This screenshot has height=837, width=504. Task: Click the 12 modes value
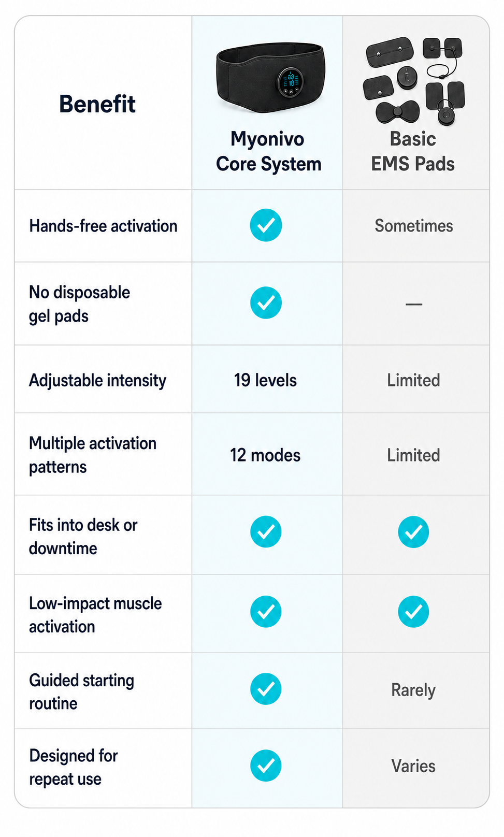(265, 455)
